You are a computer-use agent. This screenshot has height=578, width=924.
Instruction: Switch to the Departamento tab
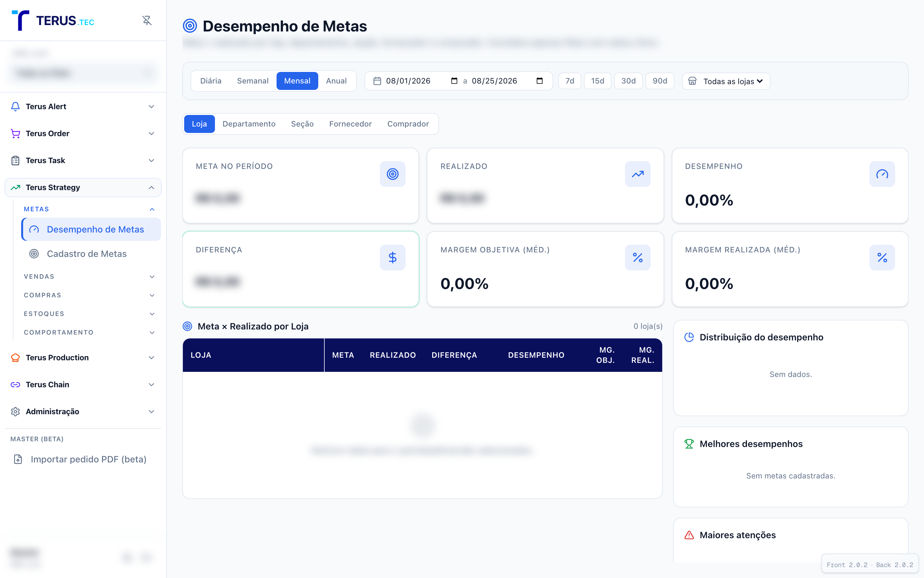pos(249,124)
